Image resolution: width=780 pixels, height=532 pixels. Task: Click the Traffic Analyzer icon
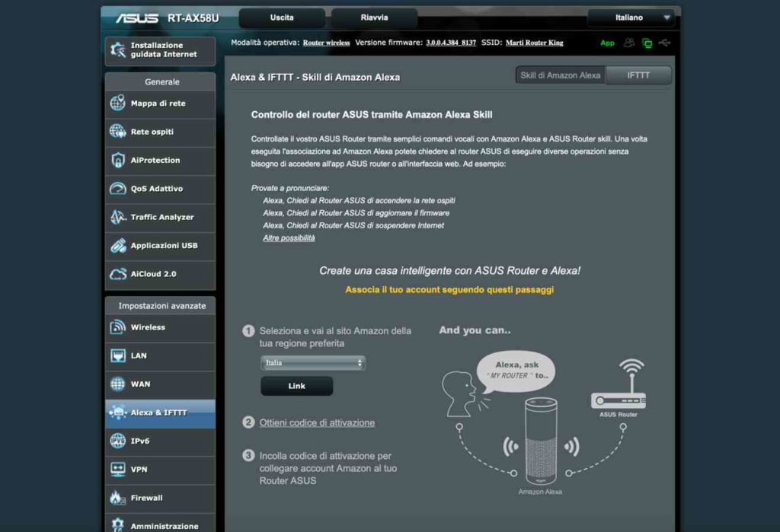117,218
